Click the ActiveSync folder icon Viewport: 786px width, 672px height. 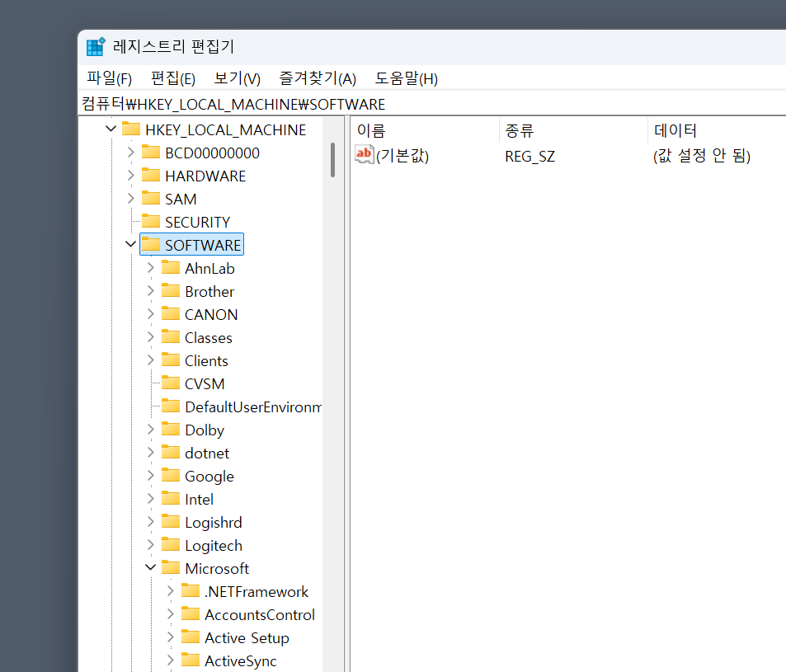coord(190,660)
